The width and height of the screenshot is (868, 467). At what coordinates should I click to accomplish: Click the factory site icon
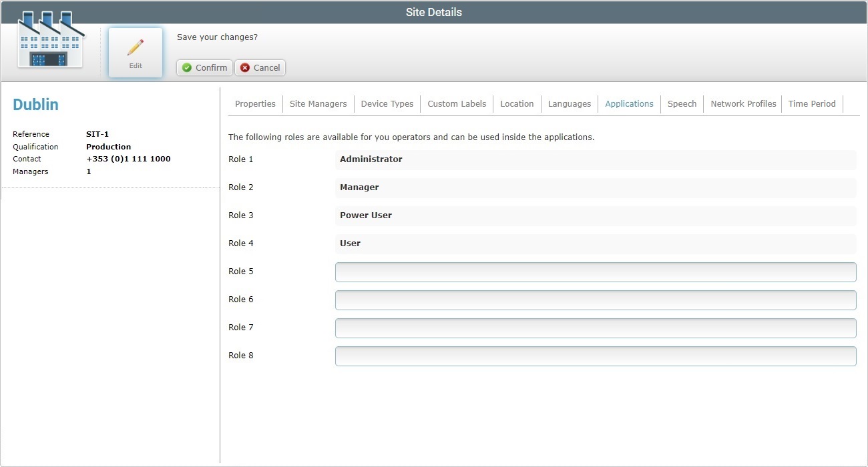coord(49,41)
